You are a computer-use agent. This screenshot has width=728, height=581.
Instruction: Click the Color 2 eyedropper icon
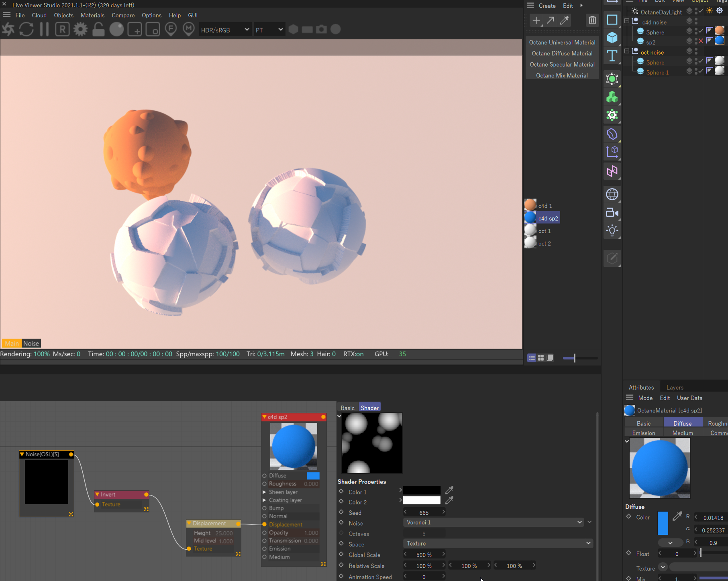click(x=449, y=500)
